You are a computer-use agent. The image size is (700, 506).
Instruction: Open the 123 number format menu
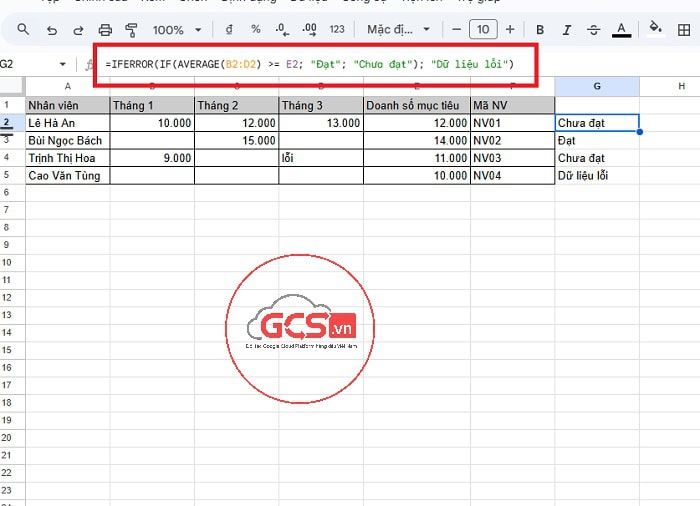[337, 30]
